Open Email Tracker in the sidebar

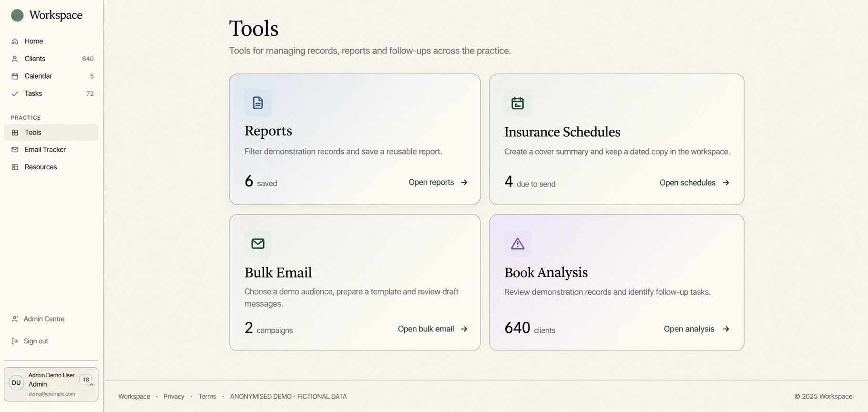pyautogui.click(x=51, y=150)
